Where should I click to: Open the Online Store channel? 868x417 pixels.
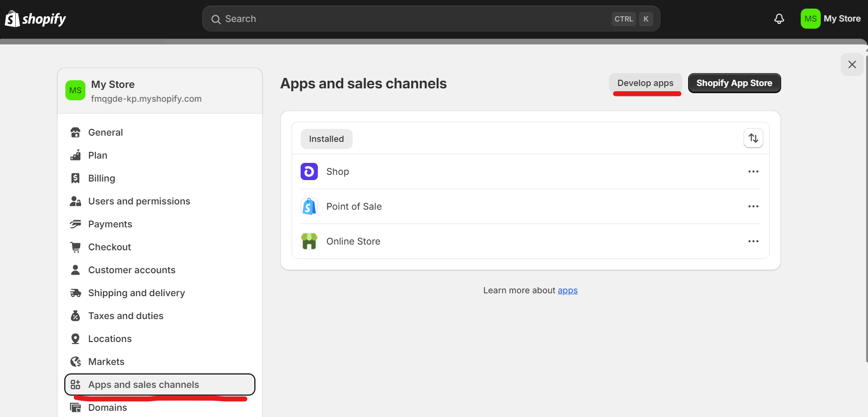pyautogui.click(x=531, y=241)
